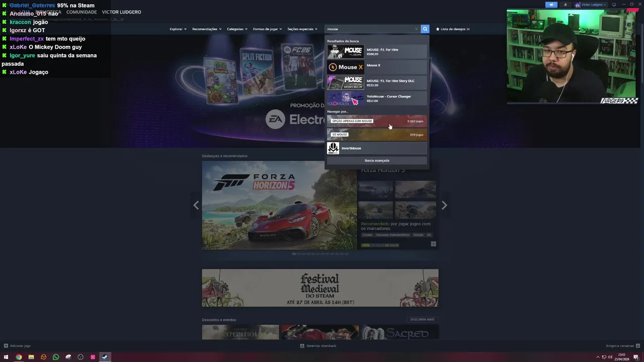The height and width of the screenshot is (362, 644).
Task: Open Chrome from the taskbar
Action: click(19, 357)
